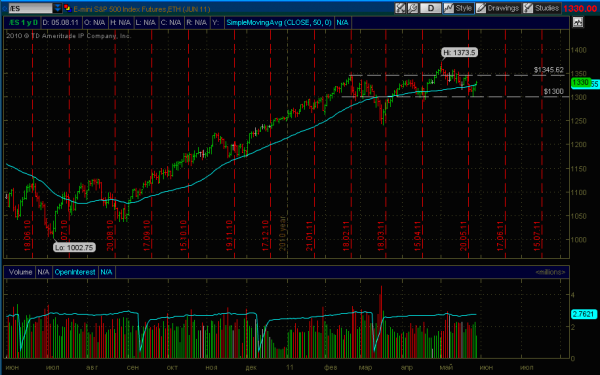The height and width of the screenshot is (375, 600).
Task: Click the /ES 1 y D chart label
Action: [x=23, y=23]
